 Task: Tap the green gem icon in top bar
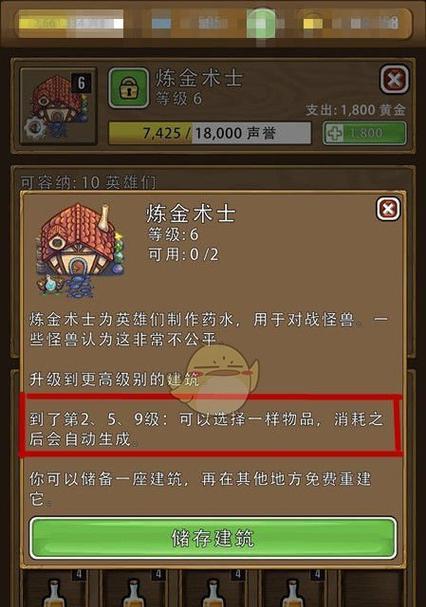261,23
